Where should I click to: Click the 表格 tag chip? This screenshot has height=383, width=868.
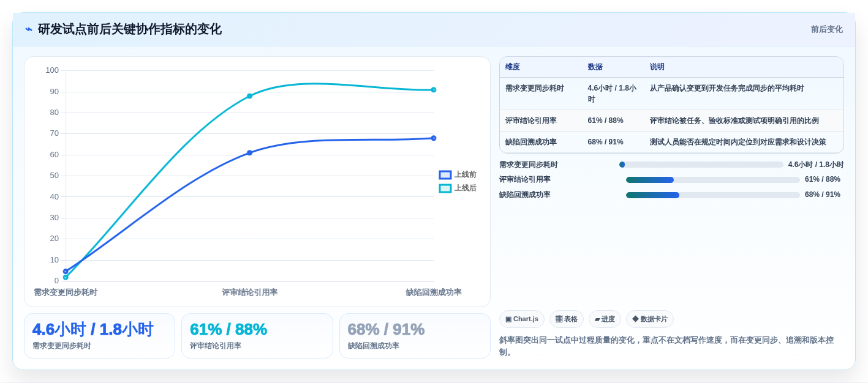(567, 319)
